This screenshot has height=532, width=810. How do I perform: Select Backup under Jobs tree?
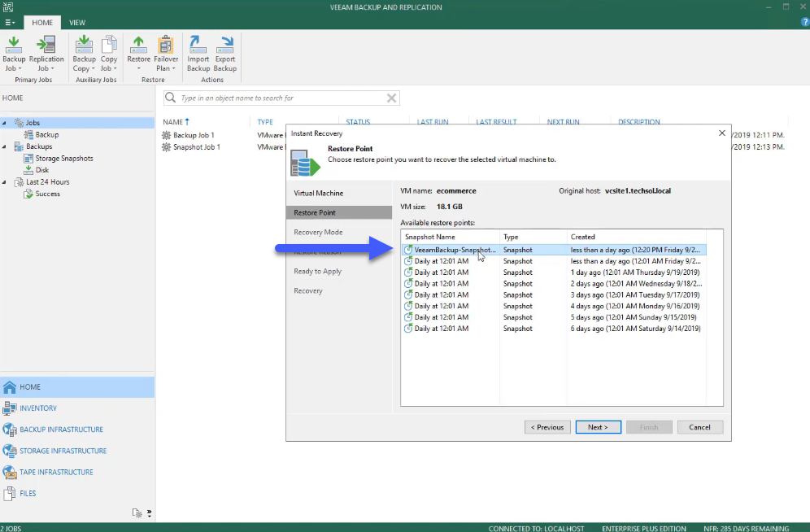[47, 135]
